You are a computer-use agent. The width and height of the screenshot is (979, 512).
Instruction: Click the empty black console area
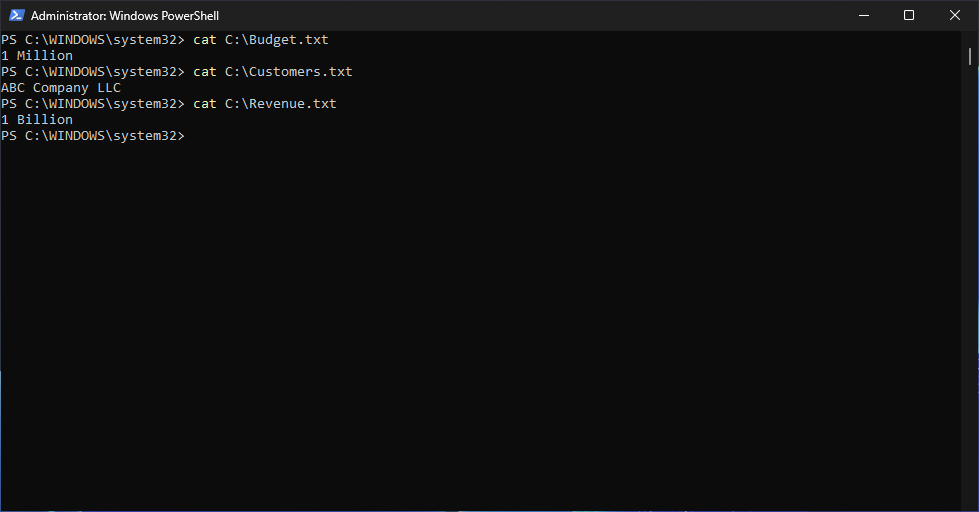(480, 320)
